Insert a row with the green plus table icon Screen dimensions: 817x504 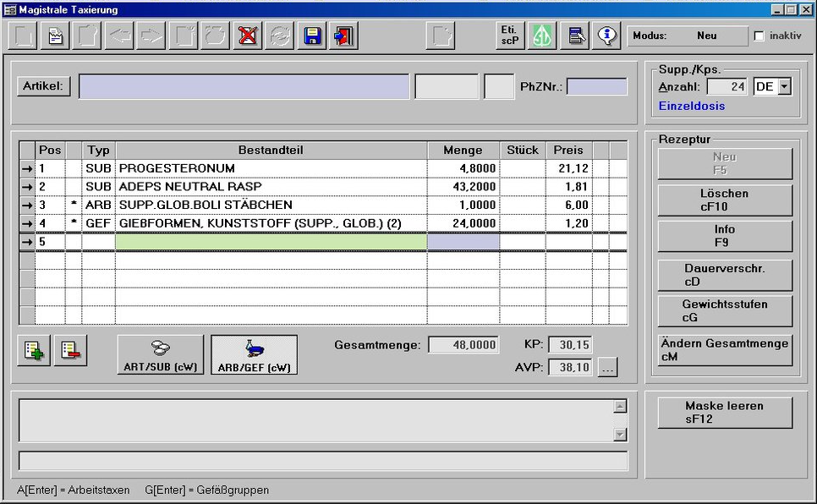pyautogui.click(x=33, y=349)
